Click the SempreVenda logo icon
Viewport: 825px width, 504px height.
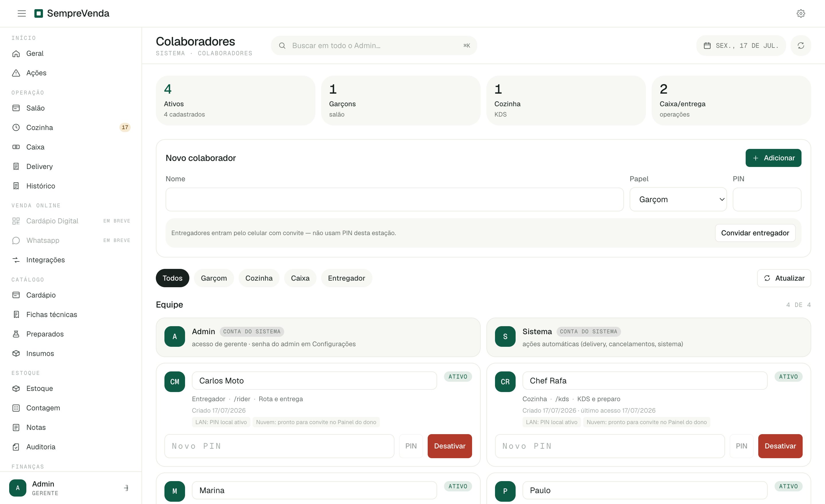click(39, 13)
